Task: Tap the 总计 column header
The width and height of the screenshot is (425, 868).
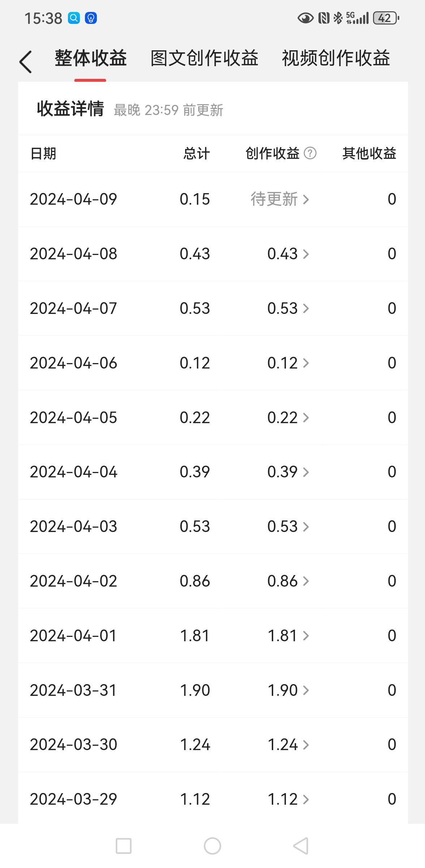Action: [x=197, y=153]
